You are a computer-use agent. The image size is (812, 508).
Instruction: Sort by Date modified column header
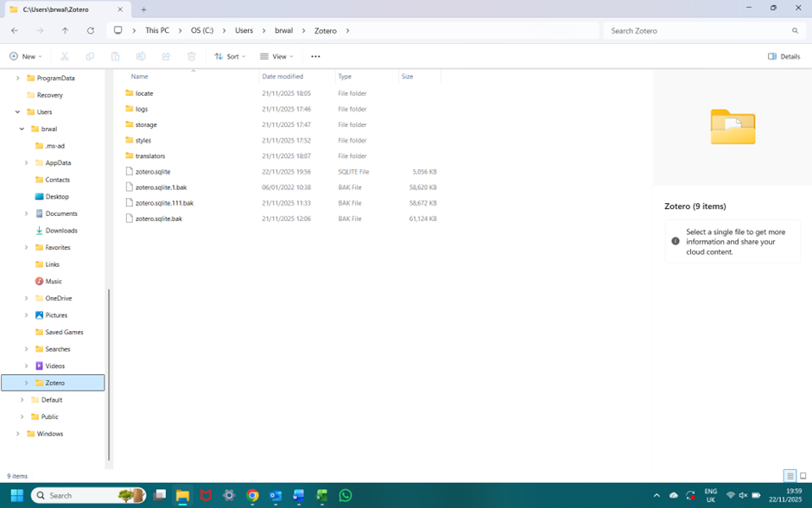[282, 76]
